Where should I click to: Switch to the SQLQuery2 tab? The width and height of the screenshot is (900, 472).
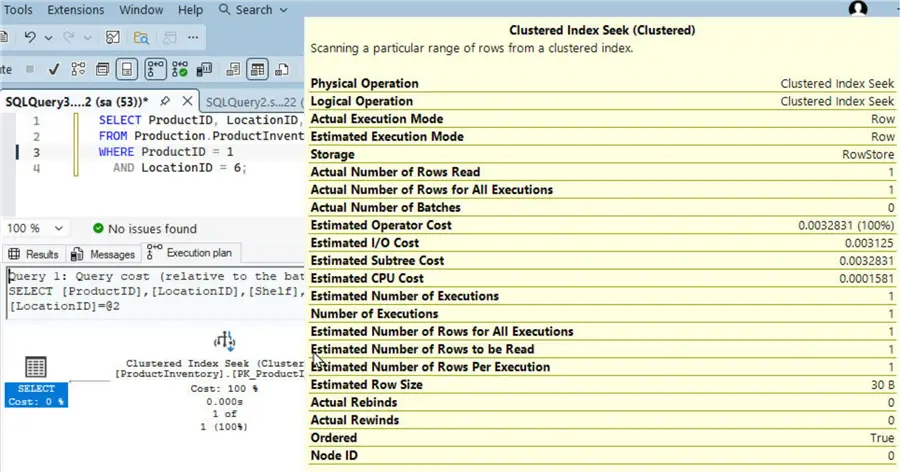[x=253, y=102]
